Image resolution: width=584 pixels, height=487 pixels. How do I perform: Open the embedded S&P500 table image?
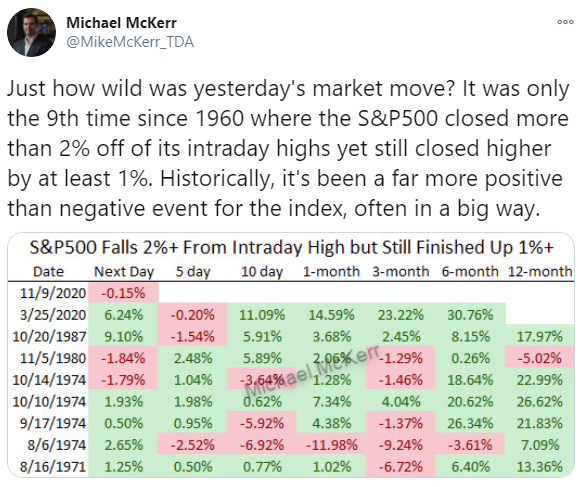tap(291, 355)
